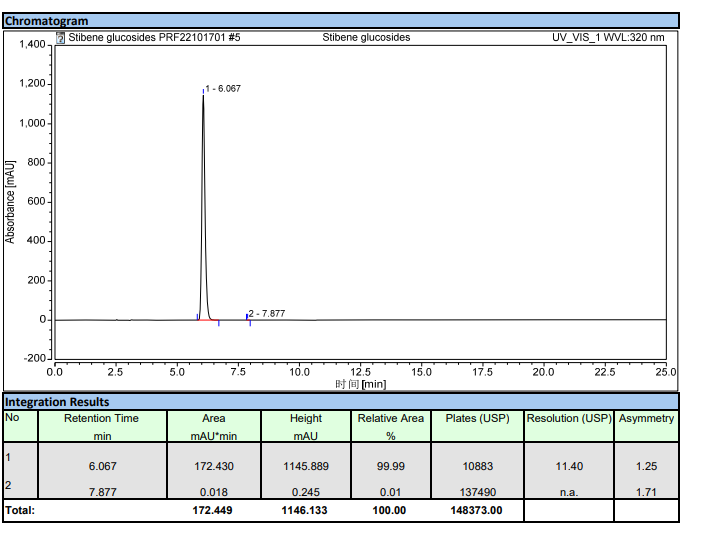
Task: Click the Asymmetry column header
Action: (646, 418)
